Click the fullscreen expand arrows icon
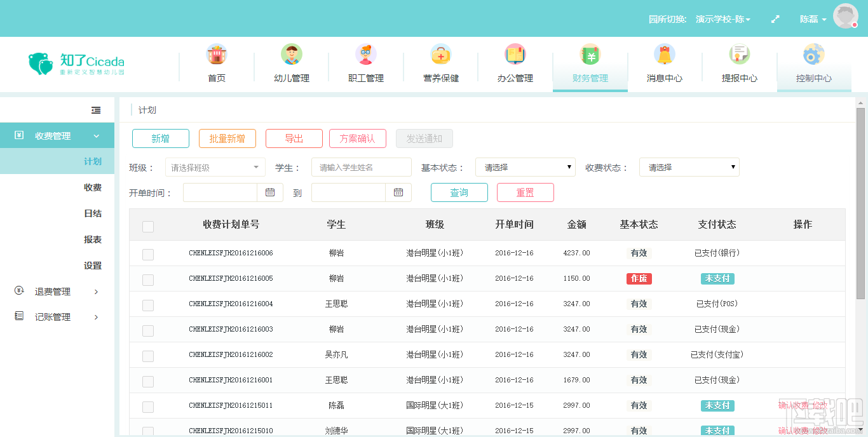The height and width of the screenshot is (437, 868). click(775, 20)
